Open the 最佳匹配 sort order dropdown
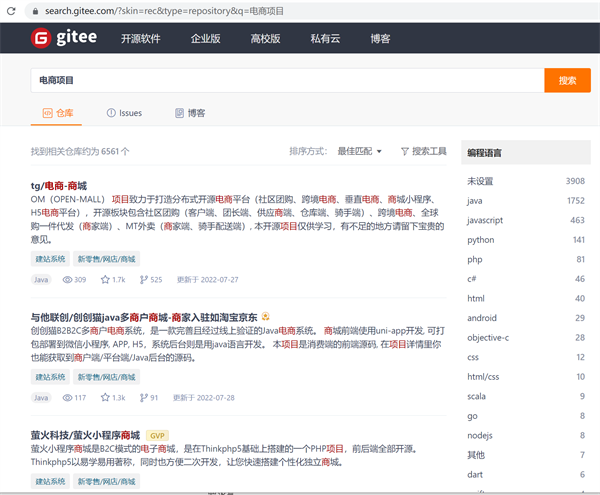 [360, 151]
